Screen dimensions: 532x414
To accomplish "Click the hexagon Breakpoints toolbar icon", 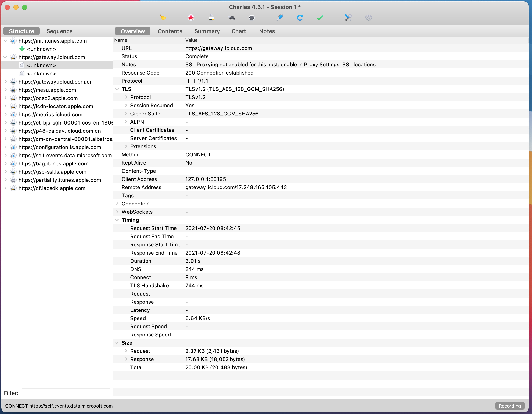I will click(252, 17).
